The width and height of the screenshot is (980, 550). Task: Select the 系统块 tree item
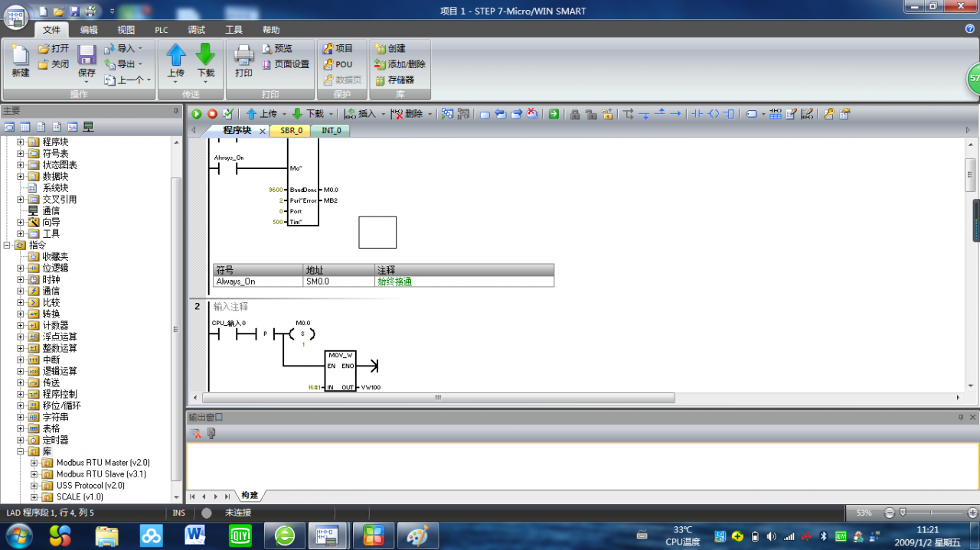click(55, 188)
